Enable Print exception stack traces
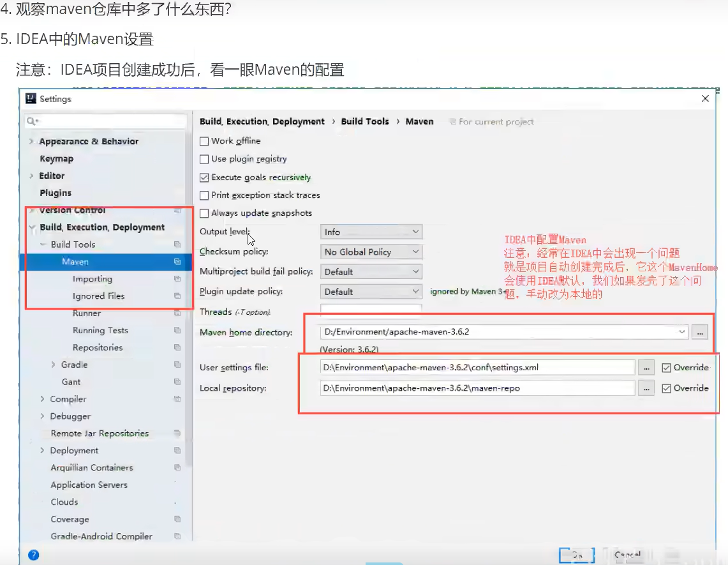This screenshot has width=728, height=565. 204,195
